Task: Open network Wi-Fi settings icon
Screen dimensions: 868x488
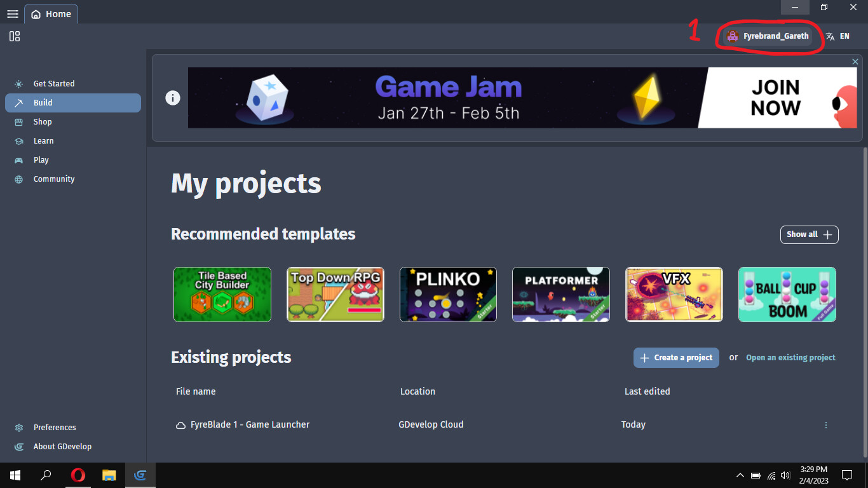Action: 771,475
